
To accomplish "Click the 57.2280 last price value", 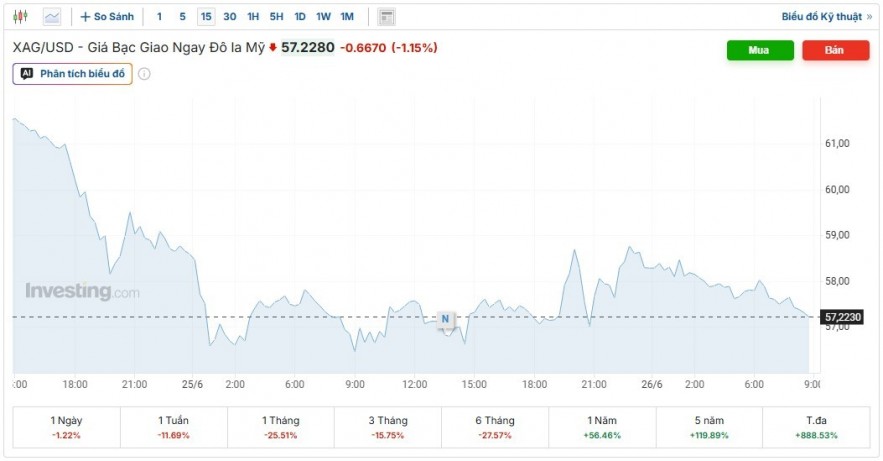I will (x=308, y=48).
